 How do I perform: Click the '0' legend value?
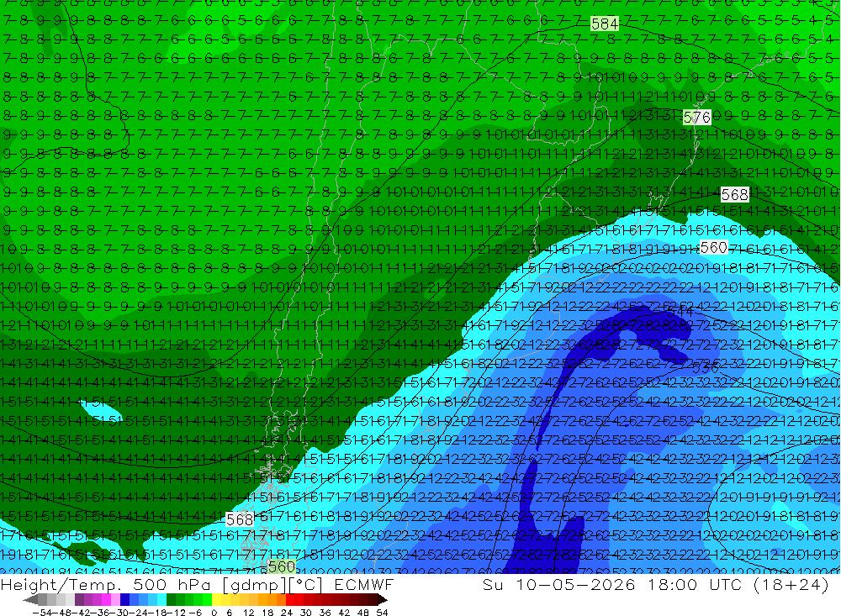point(214,613)
